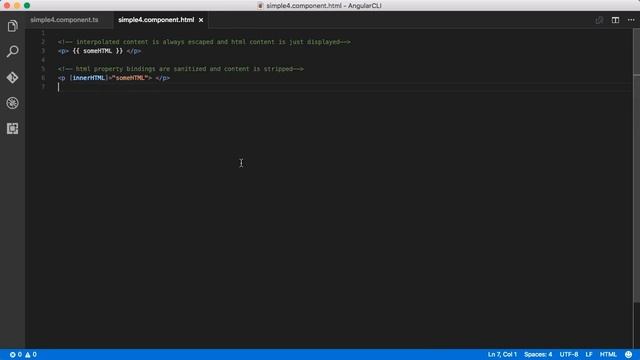Image resolution: width=640 pixels, height=360 pixels.
Task: Show errors count in status bar
Action: [16, 354]
